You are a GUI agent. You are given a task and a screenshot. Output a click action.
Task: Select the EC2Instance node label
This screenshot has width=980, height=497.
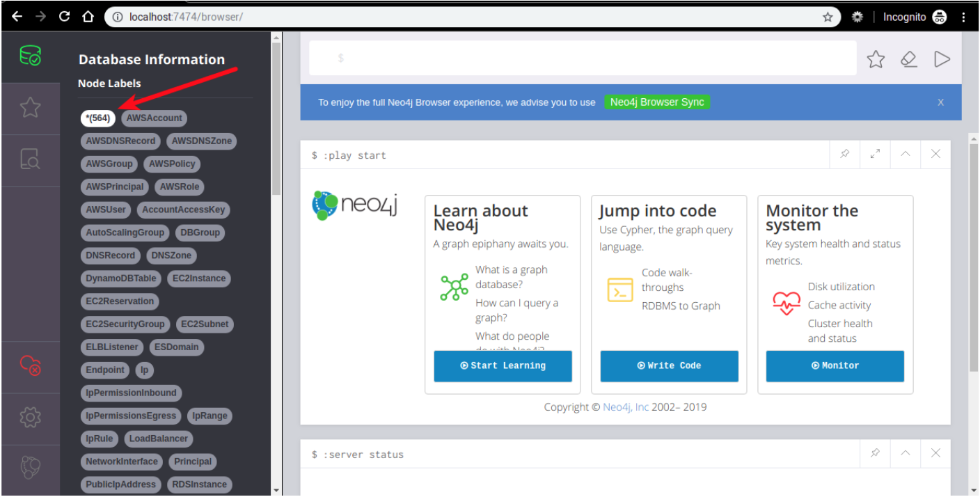point(199,278)
